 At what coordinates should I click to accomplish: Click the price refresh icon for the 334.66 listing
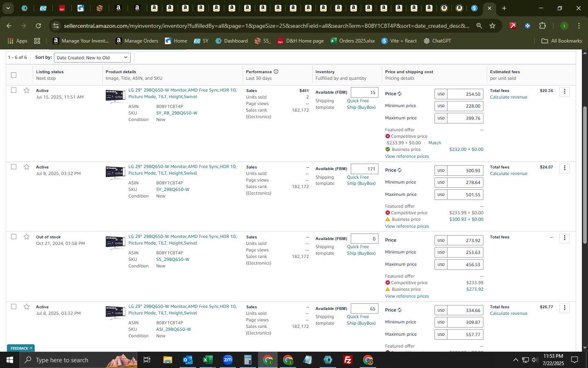[x=400, y=310]
